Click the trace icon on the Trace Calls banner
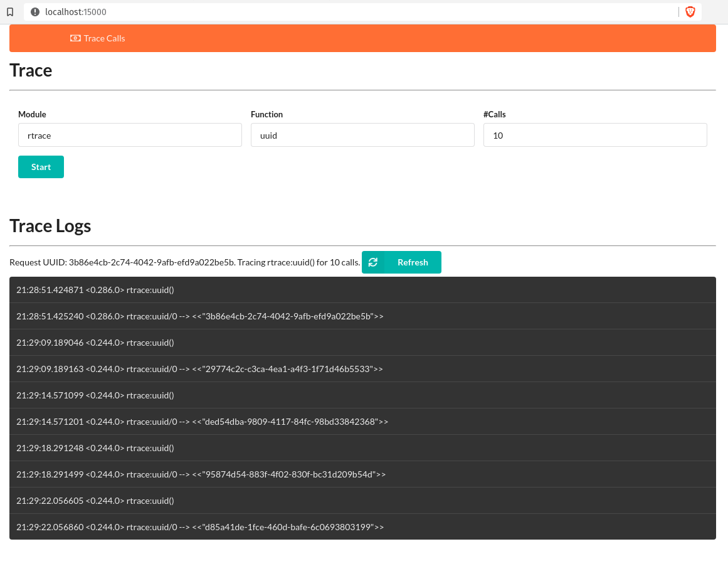This screenshot has width=728, height=576. click(75, 38)
